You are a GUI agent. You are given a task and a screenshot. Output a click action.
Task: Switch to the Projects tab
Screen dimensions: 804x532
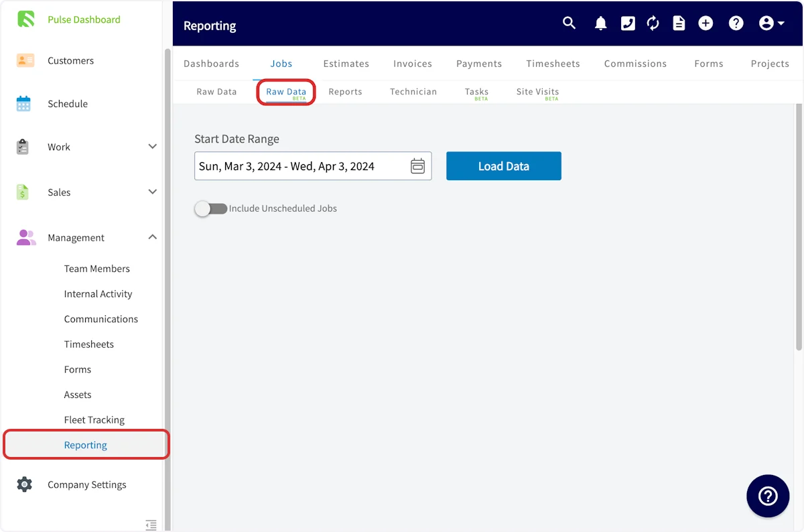click(770, 64)
